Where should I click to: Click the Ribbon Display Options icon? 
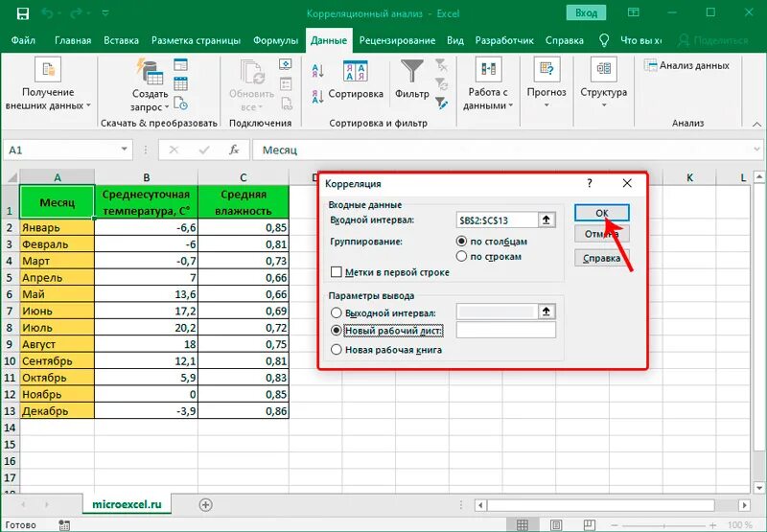pyautogui.click(x=633, y=13)
